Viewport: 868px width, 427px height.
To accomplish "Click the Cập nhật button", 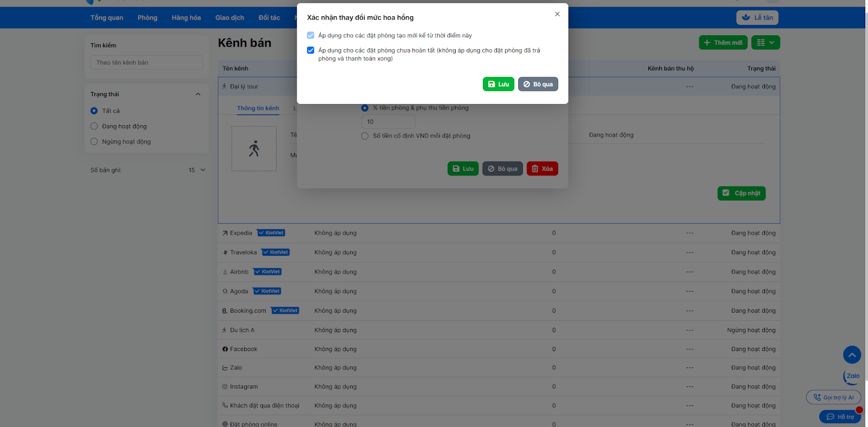I will coord(741,193).
